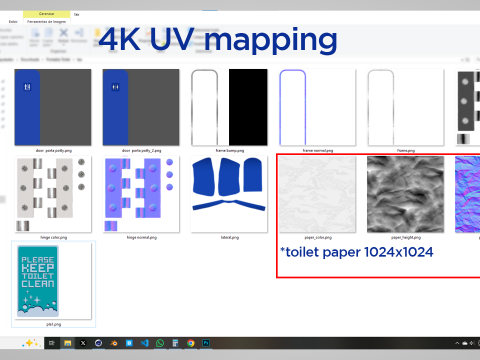Open Calculator from the taskbar
Image resolution: width=480 pixels, height=360 pixels.
(x=175, y=343)
